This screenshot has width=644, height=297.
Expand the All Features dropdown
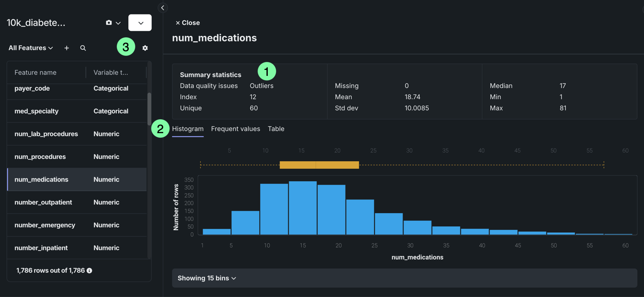pyautogui.click(x=31, y=48)
